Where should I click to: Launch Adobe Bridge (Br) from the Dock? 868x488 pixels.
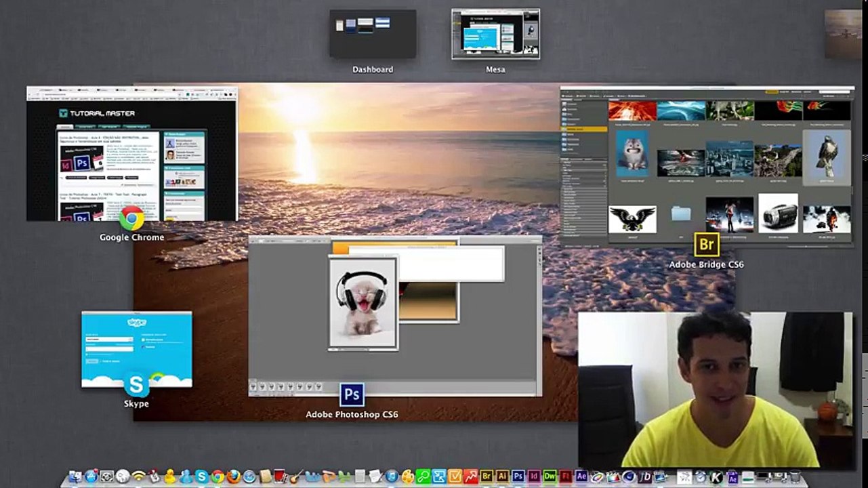(487, 476)
